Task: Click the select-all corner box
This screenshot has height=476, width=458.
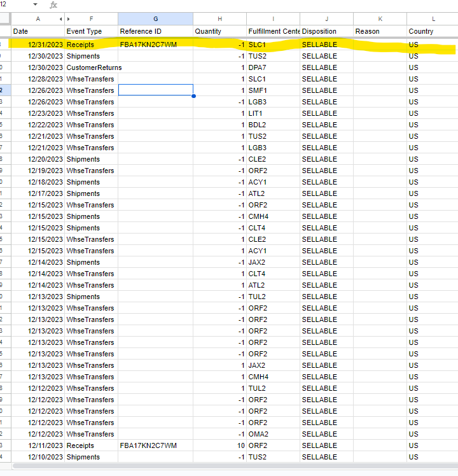Action: (x=5, y=19)
